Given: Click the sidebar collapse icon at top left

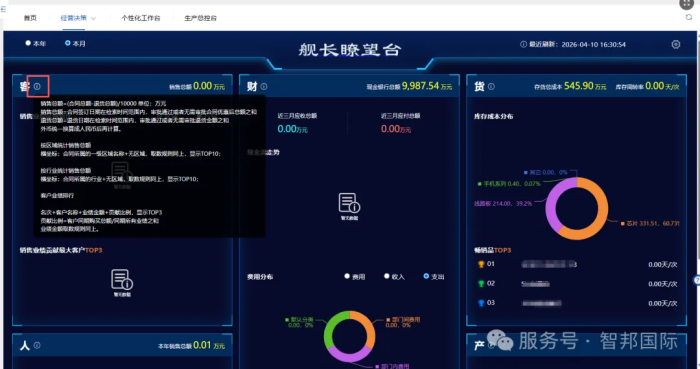Looking at the screenshot, I should (3, 9).
